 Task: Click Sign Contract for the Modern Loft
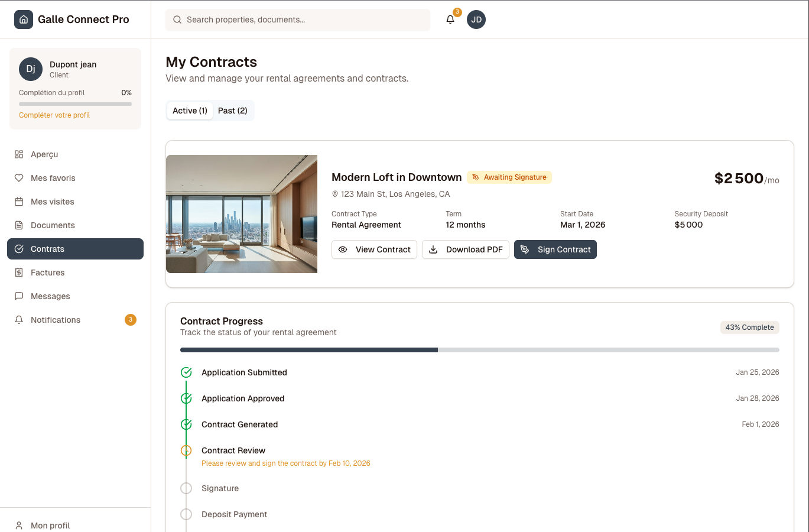(555, 249)
